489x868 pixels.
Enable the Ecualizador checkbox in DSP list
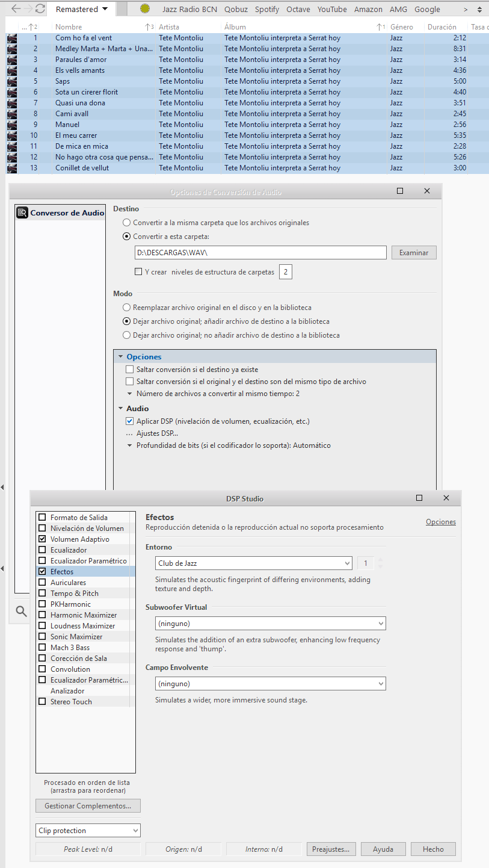pos(42,550)
